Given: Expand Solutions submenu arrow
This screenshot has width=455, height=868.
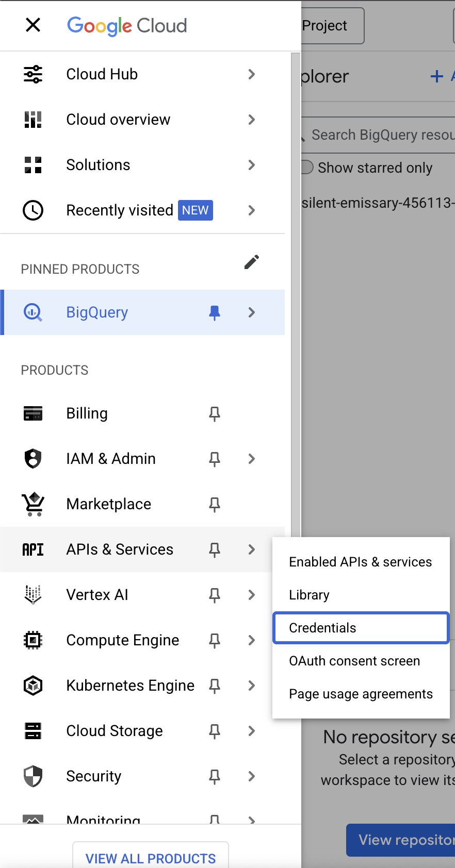Looking at the screenshot, I should 252,165.
